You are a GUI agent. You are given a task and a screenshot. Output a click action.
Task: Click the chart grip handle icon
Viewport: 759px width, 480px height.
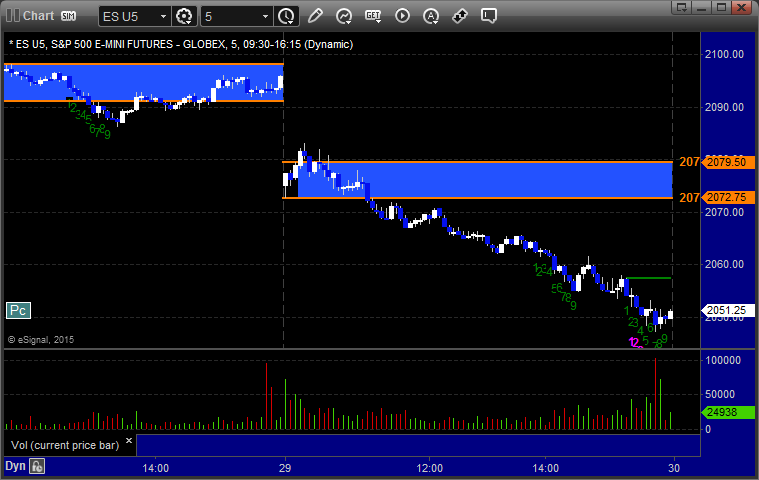tap(13, 15)
